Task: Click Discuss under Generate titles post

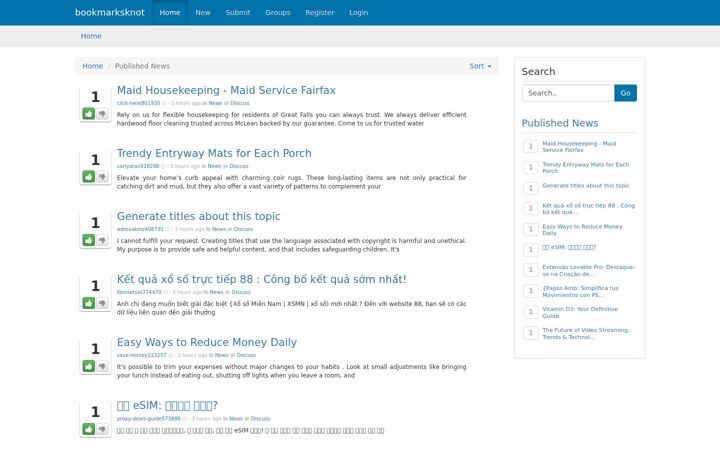Action: pyautogui.click(x=243, y=229)
